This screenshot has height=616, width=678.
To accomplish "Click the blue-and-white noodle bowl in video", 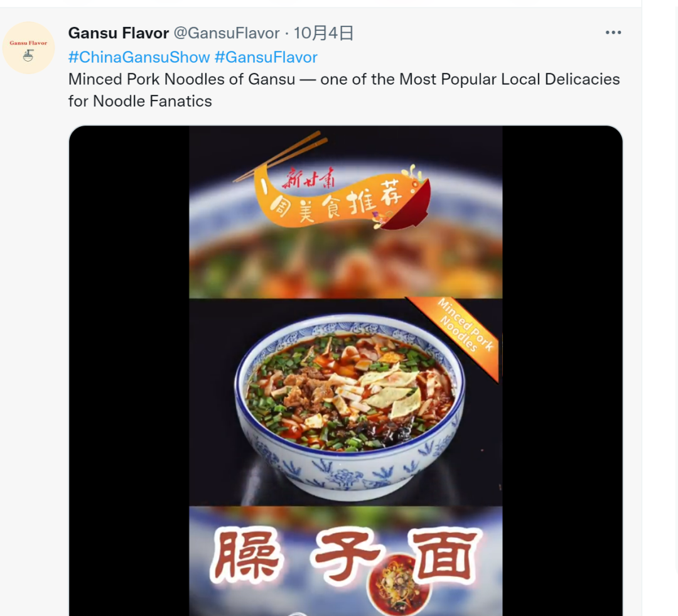I will [x=350, y=407].
